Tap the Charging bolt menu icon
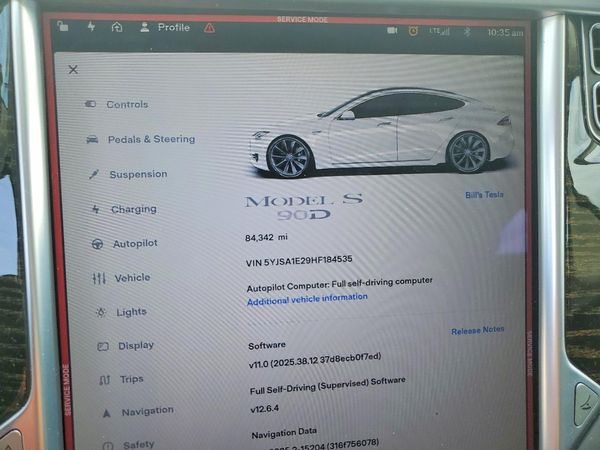This screenshot has width=600, height=450. tap(96, 209)
